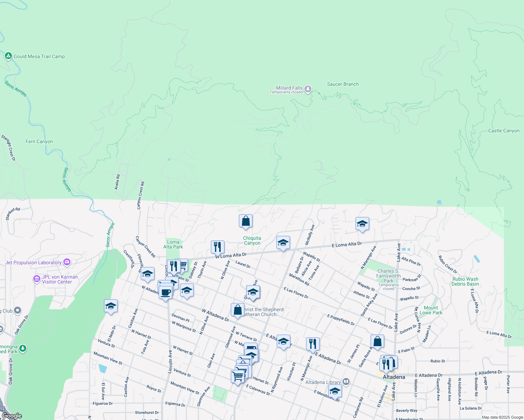524x420 pixels.
Task: Click the Millard Falls photo marker
Action: click(x=307, y=90)
